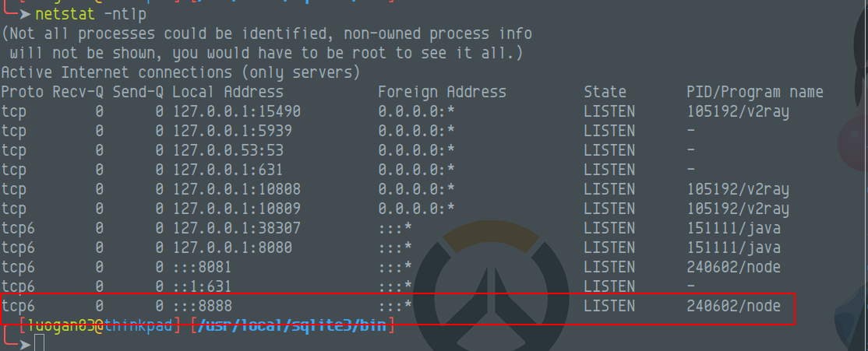Click the 'Send-Q' column header

[x=138, y=92]
